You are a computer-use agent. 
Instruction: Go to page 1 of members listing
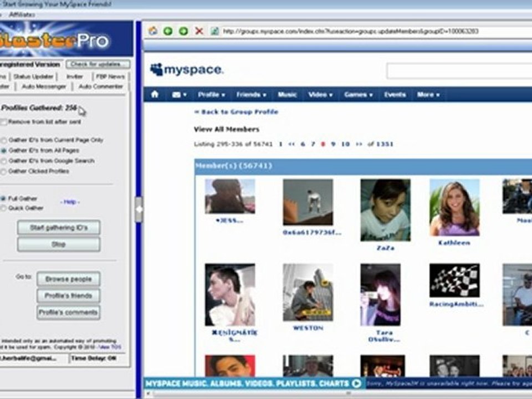(280, 144)
